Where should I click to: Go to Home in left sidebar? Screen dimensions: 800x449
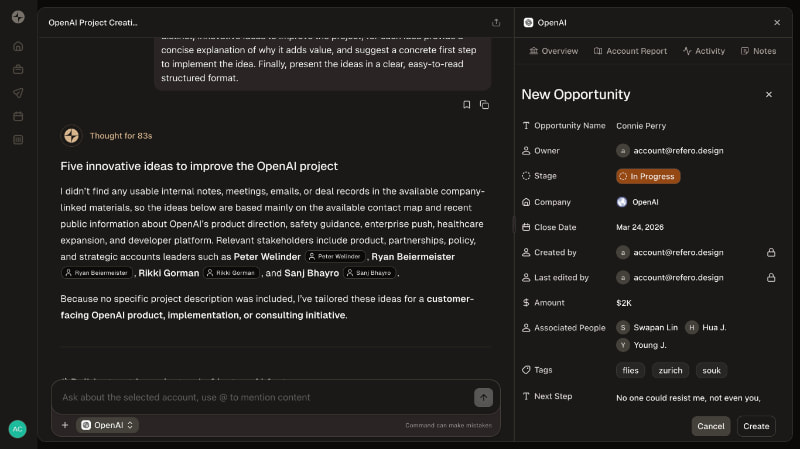[x=18, y=46]
